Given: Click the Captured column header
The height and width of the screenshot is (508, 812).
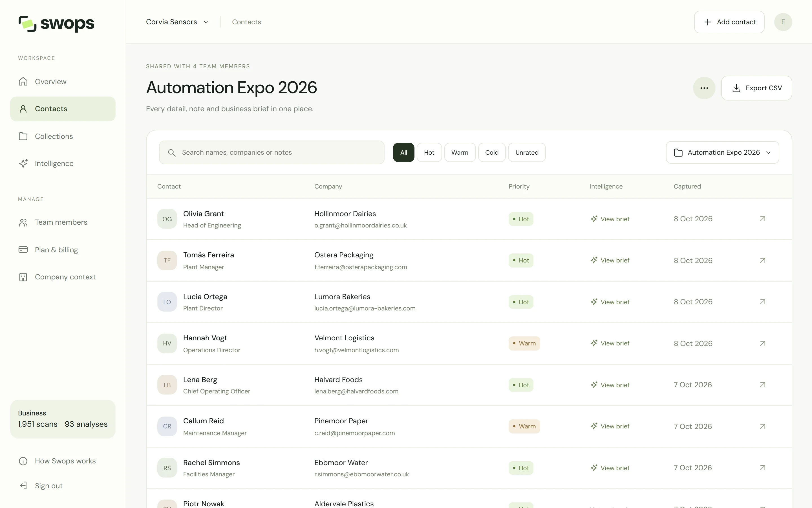Looking at the screenshot, I should (687, 187).
